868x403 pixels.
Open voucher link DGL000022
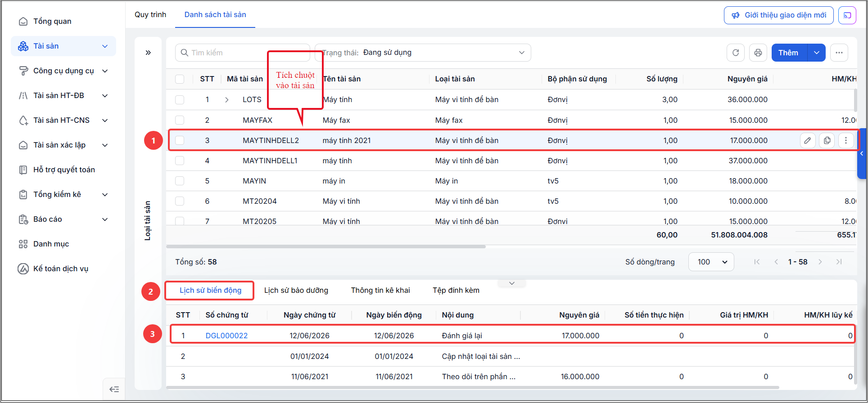tap(226, 336)
